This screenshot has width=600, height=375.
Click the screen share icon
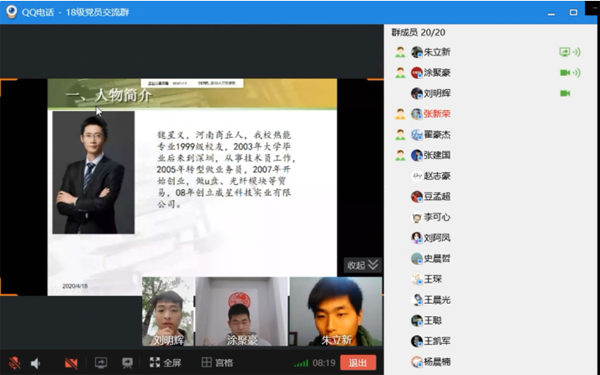pos(101,363)
